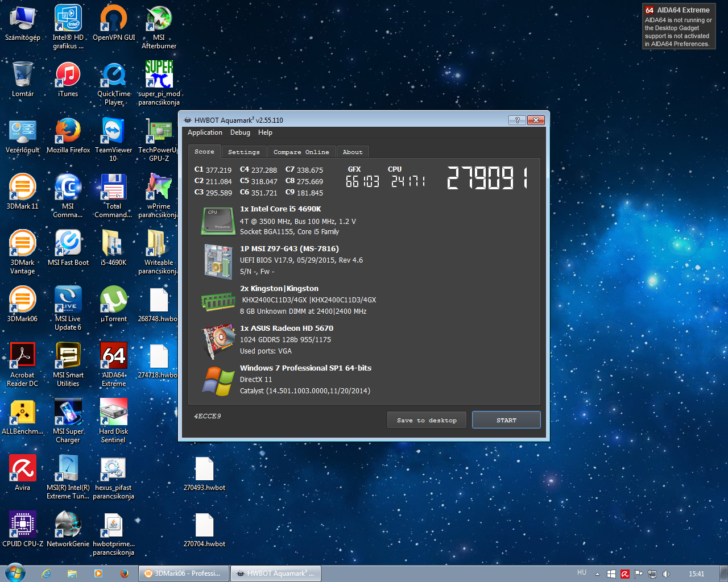Open Acrobat Reader DC shortcut
The height and width of the screenshot is (582, 728).
[x=23, y=365]
